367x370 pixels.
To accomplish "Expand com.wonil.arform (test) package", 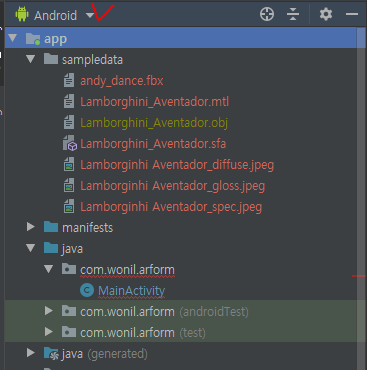I will [49, 332].
